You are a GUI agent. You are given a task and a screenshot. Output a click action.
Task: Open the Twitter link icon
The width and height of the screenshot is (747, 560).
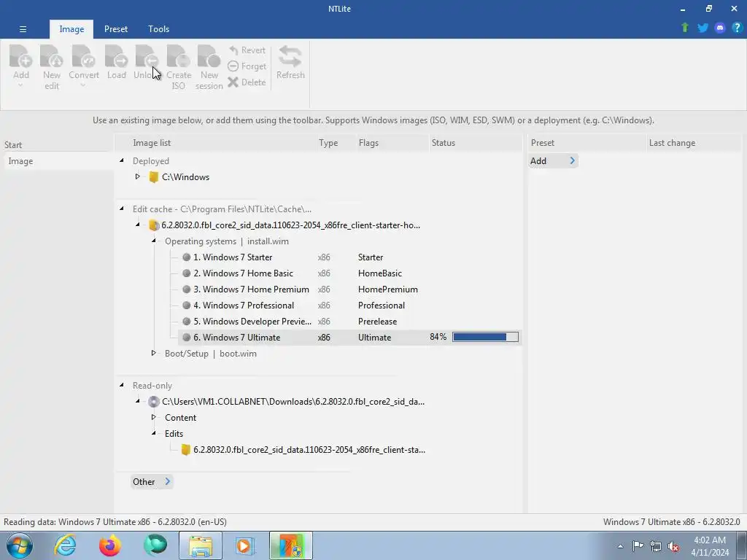(x=703, y=28)
